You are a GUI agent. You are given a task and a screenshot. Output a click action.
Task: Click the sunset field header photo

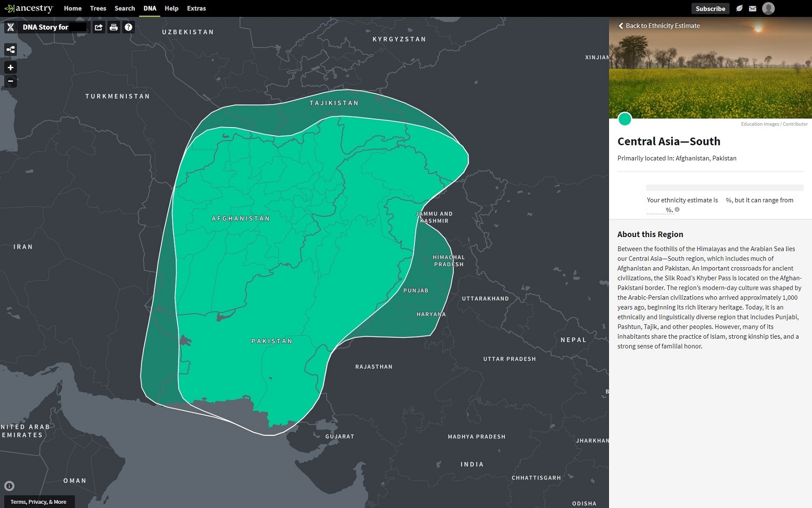click(x=710, y=68)
